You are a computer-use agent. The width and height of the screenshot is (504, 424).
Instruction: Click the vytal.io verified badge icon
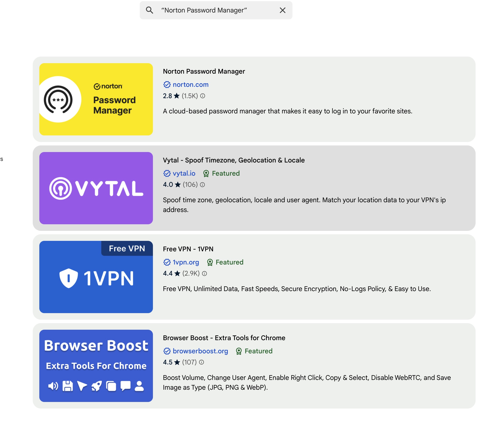[x=167, y=173]
